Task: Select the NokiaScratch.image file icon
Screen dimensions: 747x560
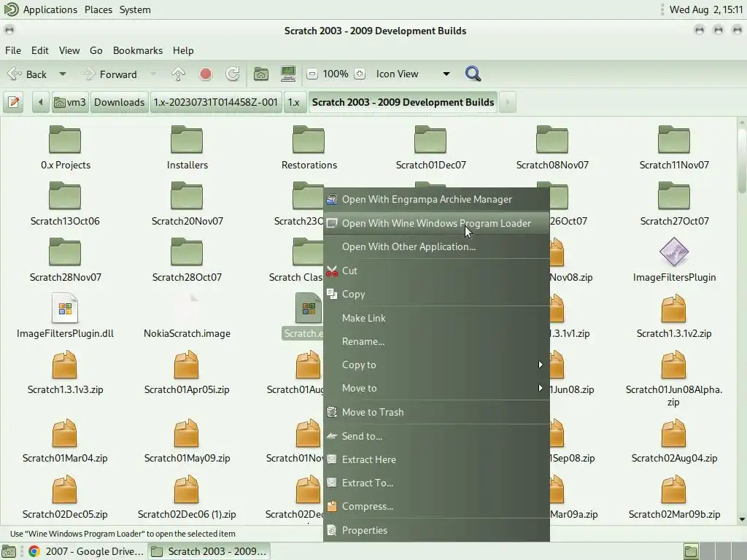Action: (x=187, y=308)
